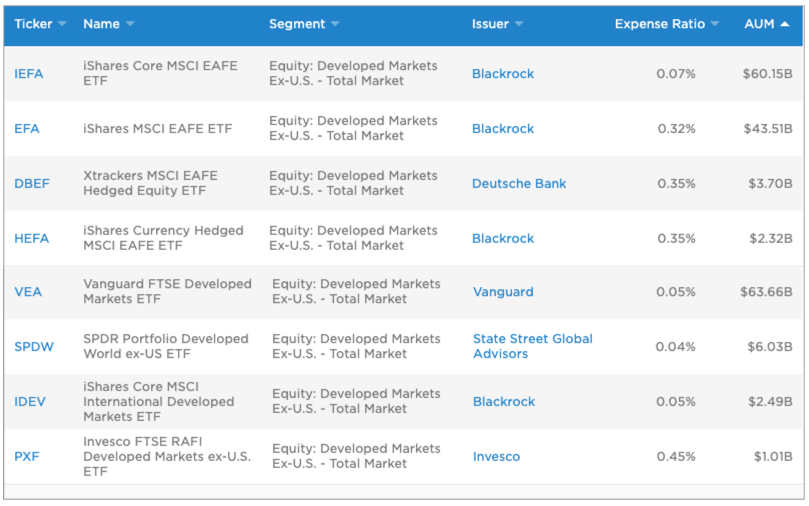
Task: Open the DBEF ticker link
Action: [32, 184]
